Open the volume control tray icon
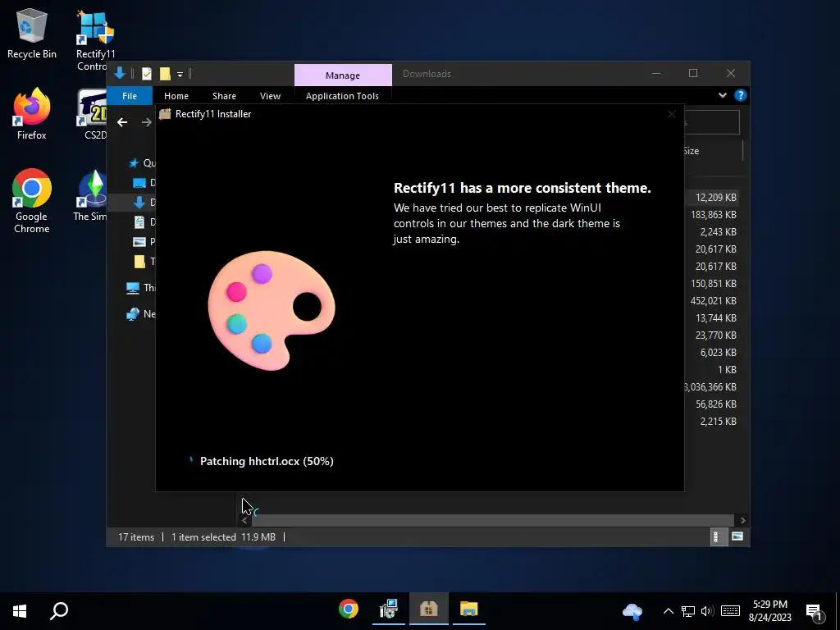 tap(707, 611)
